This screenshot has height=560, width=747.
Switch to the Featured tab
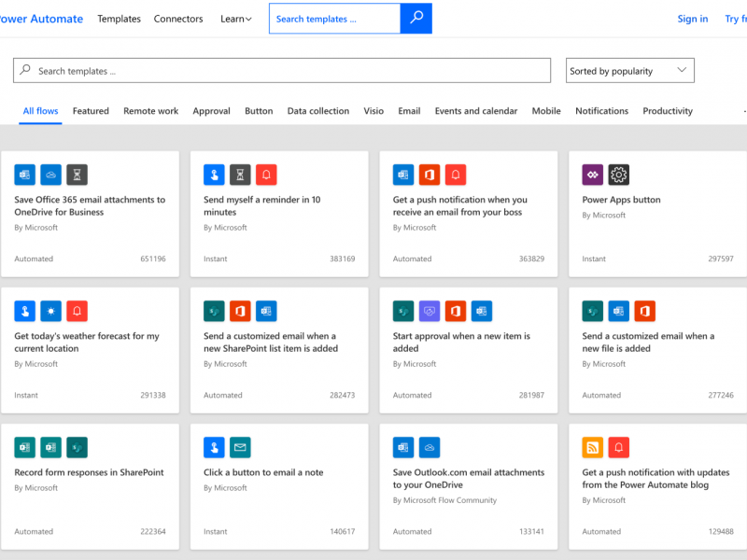pyautogui.click(x=91, y=111)
